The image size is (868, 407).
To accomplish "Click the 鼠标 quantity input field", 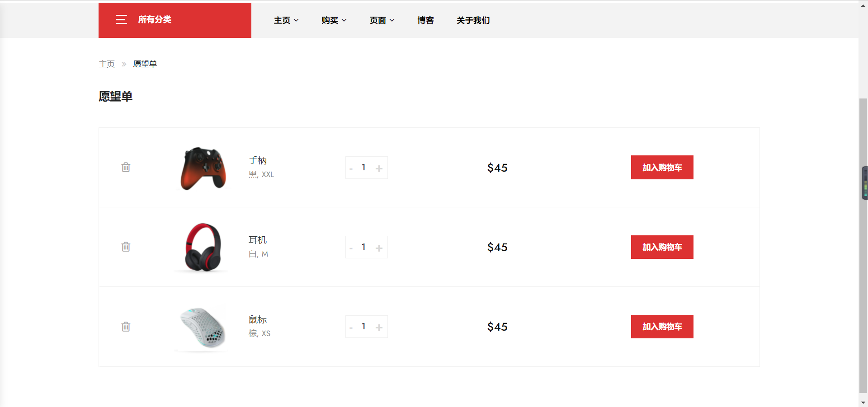I will point(363,327).
